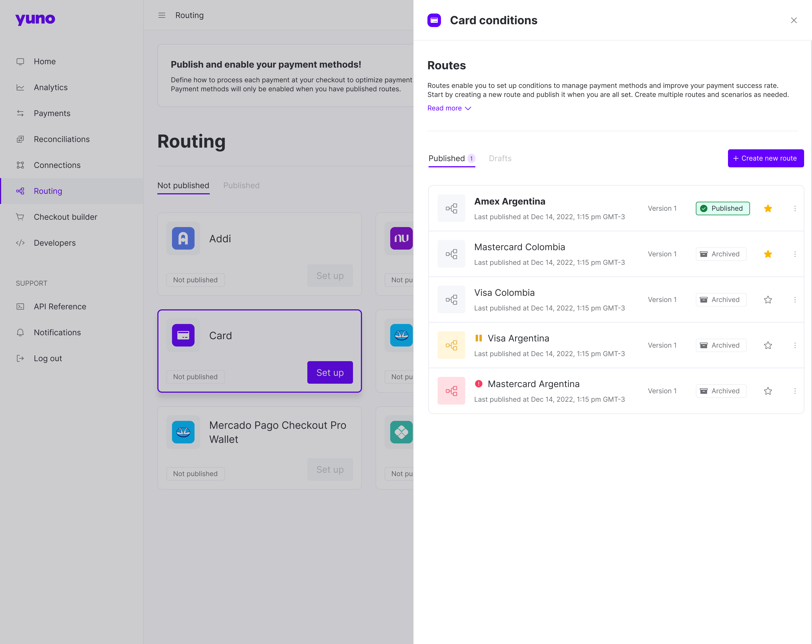The width and height of the screenshot is (812, 644).
Task: Switch to the Drafts tab
Action: point(500,158)
